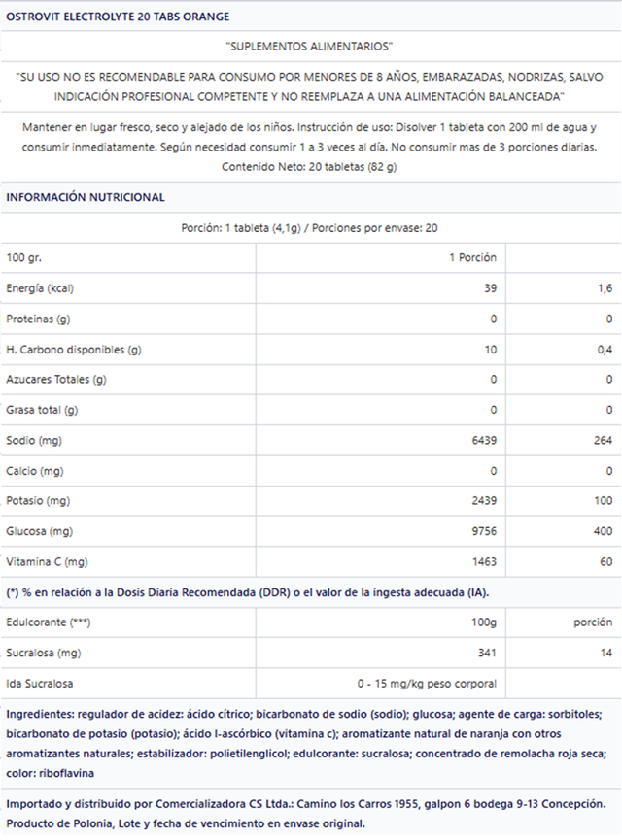Click the vitamin C value 1463

[484, 562]
